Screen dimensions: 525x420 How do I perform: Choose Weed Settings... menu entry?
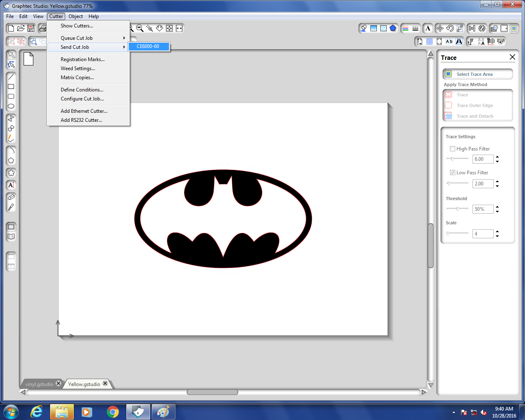pyautogui.click(x=88, y=68)
